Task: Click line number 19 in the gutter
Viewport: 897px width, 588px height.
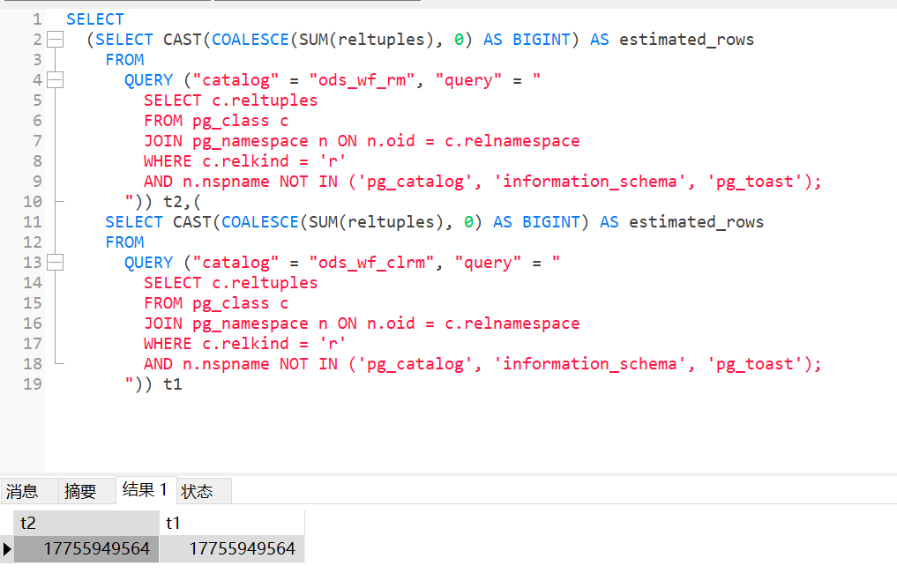Action: pyautogui.click(x=33, y=384)
